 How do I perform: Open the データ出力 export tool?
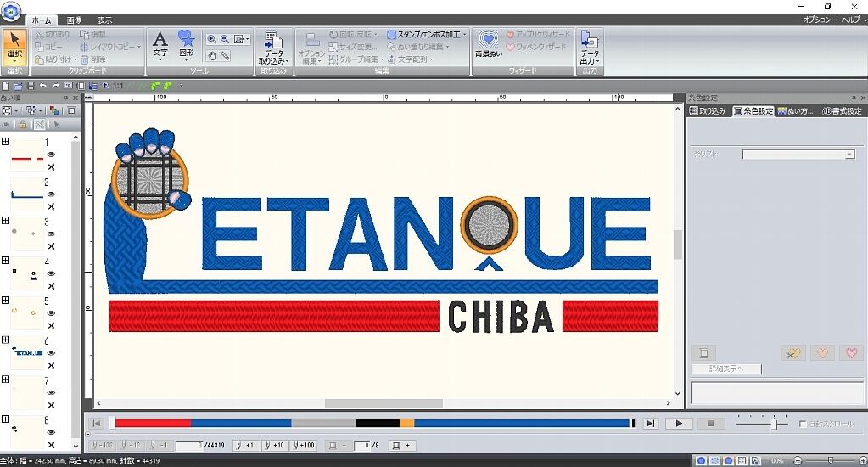click(x=588, y=48)
